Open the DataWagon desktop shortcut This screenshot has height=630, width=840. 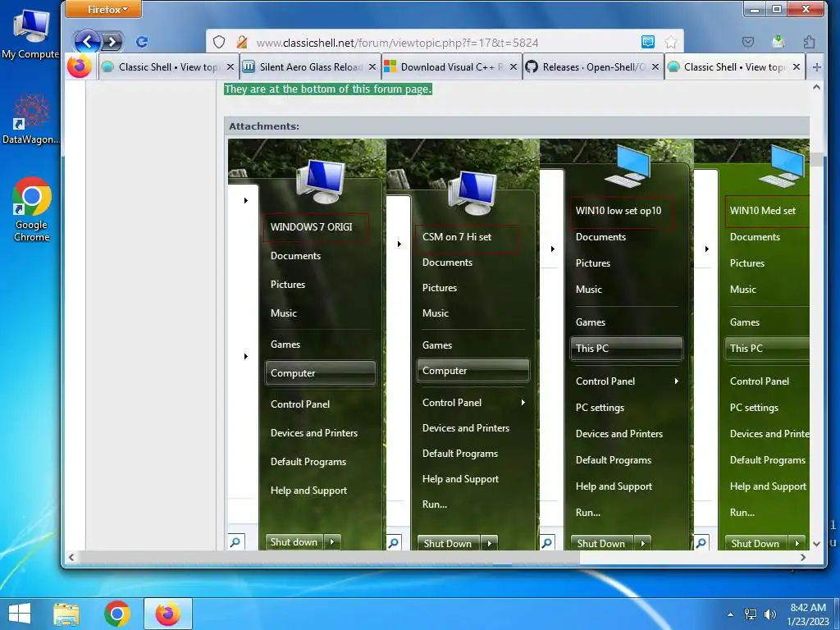pyautogui.click(x=30, y=119)
